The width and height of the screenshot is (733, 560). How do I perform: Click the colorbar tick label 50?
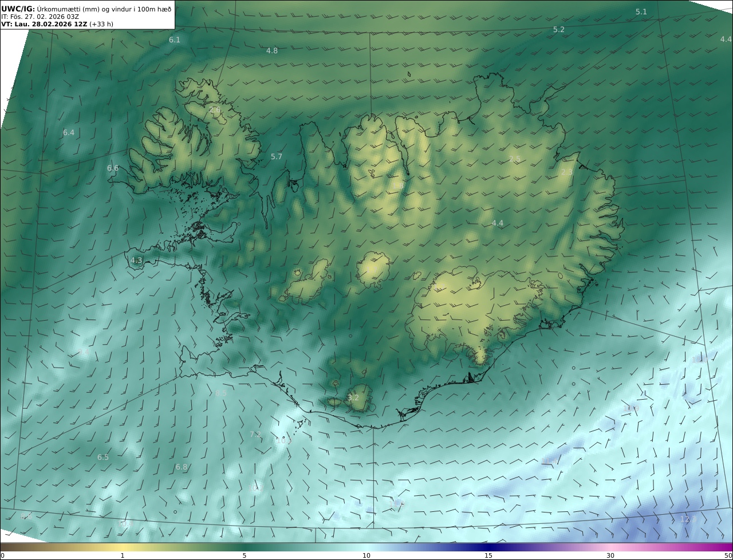(728, 555)
